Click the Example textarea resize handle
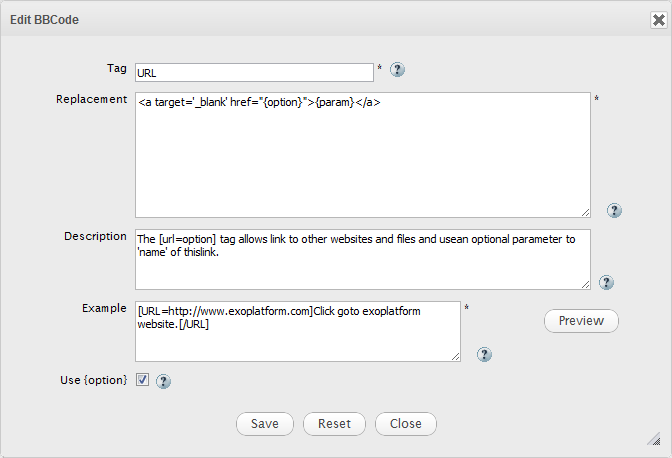This screenshot has height=458, width=672. 455,355
